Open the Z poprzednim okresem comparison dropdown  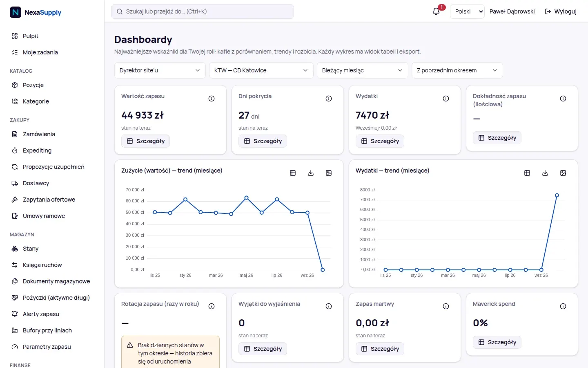[457, 70]
